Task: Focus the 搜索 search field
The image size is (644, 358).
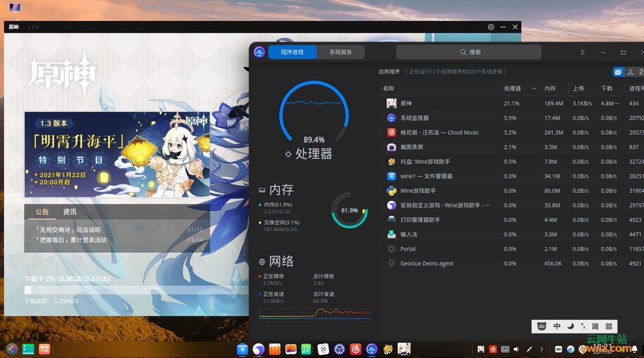Action: [468, 52]
